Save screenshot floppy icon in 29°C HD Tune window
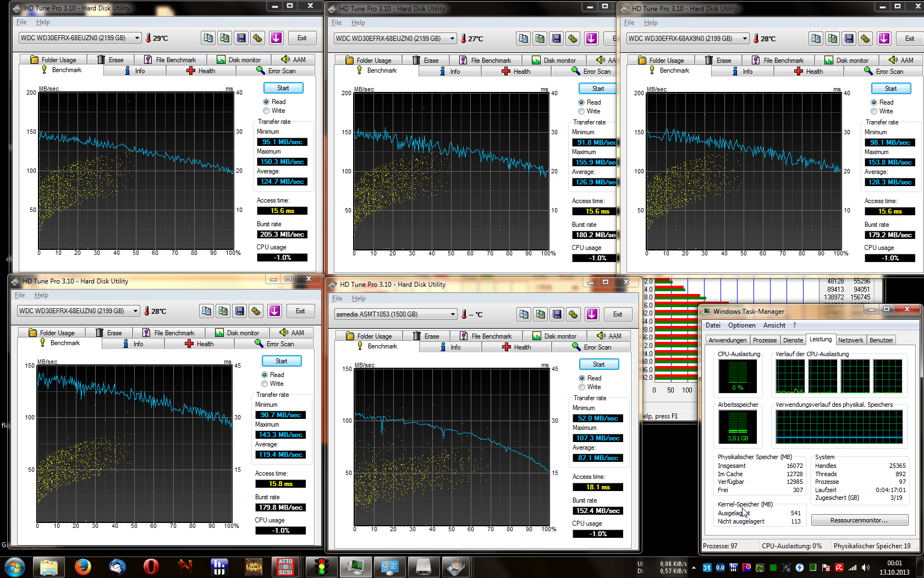This screenshot has width=924, height=578. click(241, 38)
